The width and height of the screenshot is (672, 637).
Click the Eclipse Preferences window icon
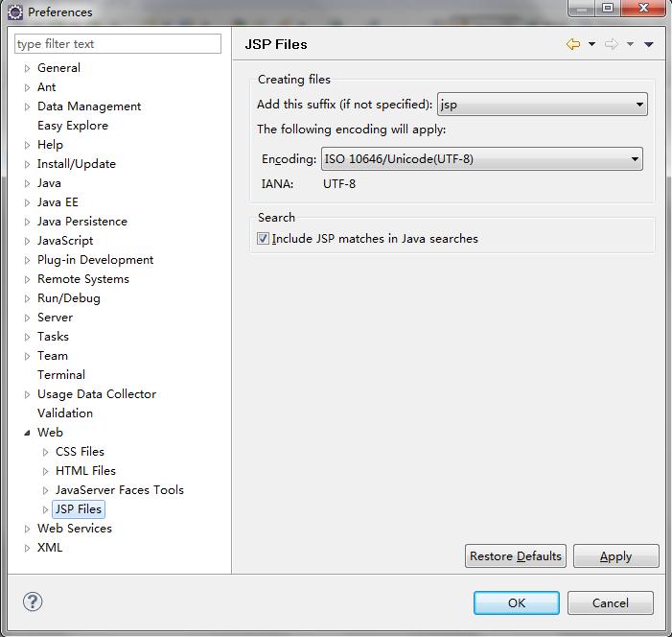click(x=15, y=12)
